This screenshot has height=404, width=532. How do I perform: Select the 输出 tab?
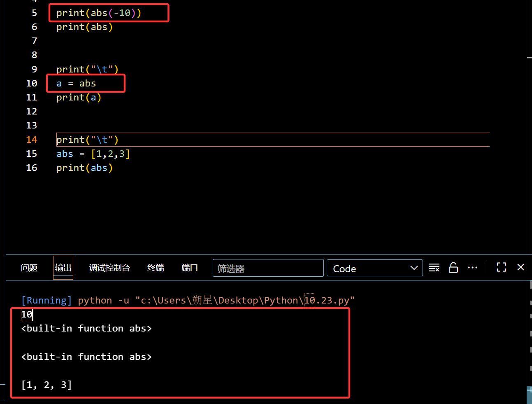click(63, 268)
